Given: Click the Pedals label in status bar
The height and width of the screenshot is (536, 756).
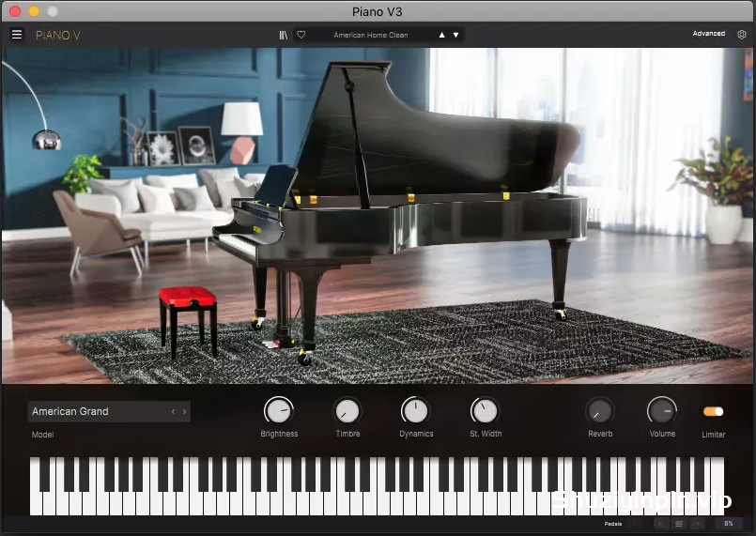Looking at the screenshot, I should [x=613, y=524].
